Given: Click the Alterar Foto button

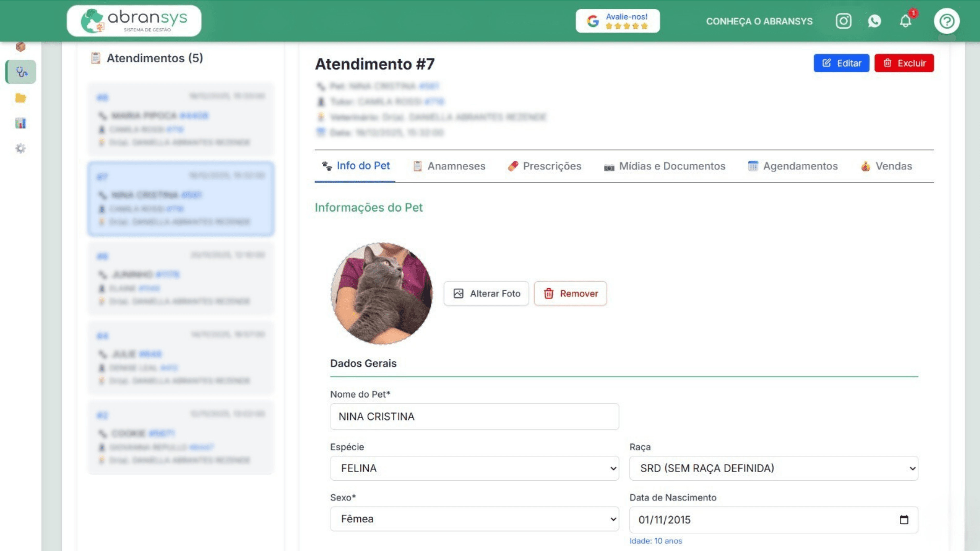Looking at the screenshot, I should click(486, 294).
